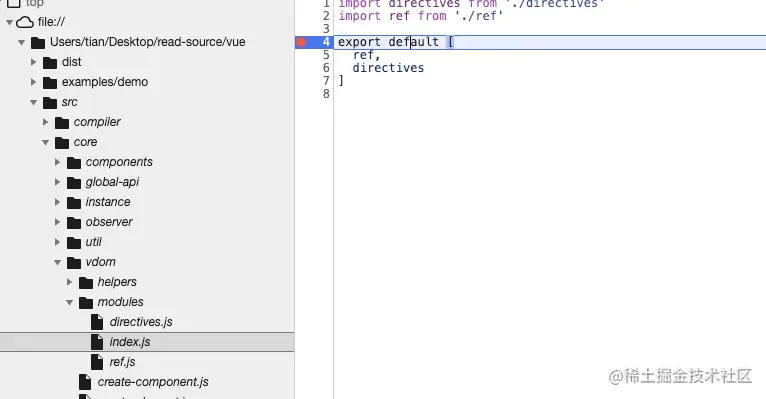Click 'export' keyword on line 4
Screen dimensions: 766x399
[359, 42]
